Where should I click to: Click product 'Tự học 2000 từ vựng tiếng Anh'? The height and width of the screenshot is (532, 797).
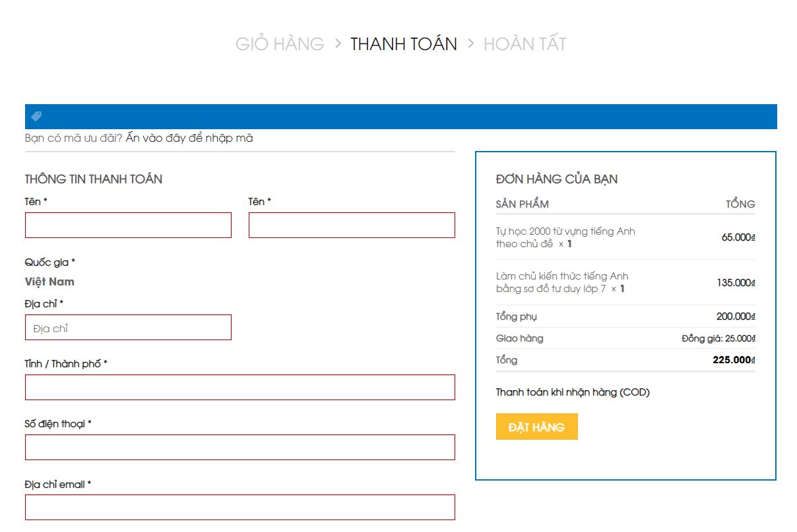[565, 237]
